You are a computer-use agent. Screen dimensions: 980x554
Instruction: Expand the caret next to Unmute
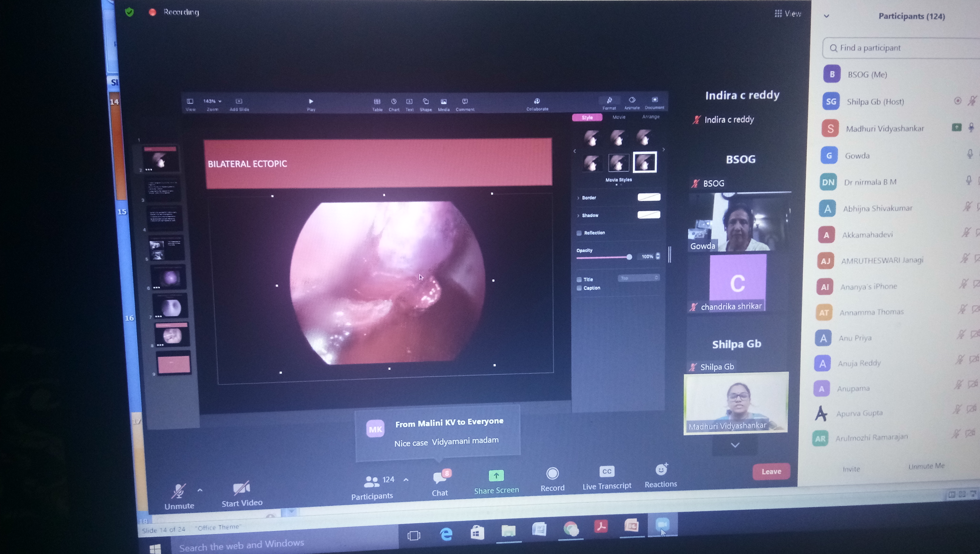pos(200,490)
